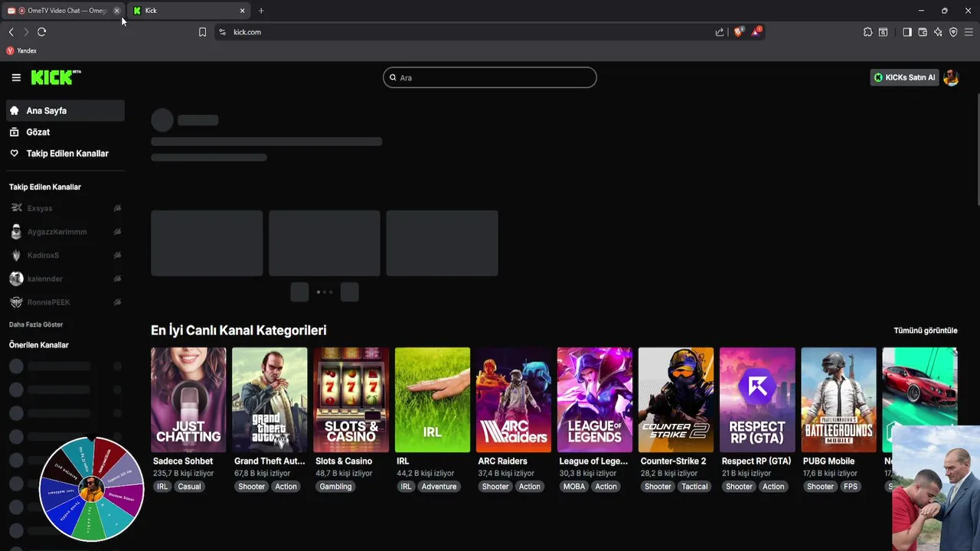Go to Ana Sayfa
980x551 pixels.
tap(65, 111)
